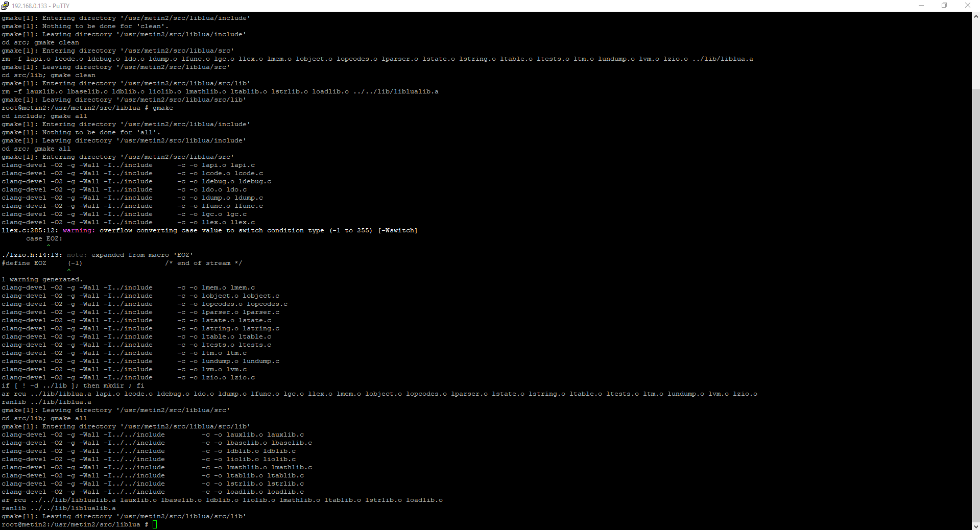Click the PuTTY icon in title bar
The image size is (980, 530).
[x=5, y=6]
